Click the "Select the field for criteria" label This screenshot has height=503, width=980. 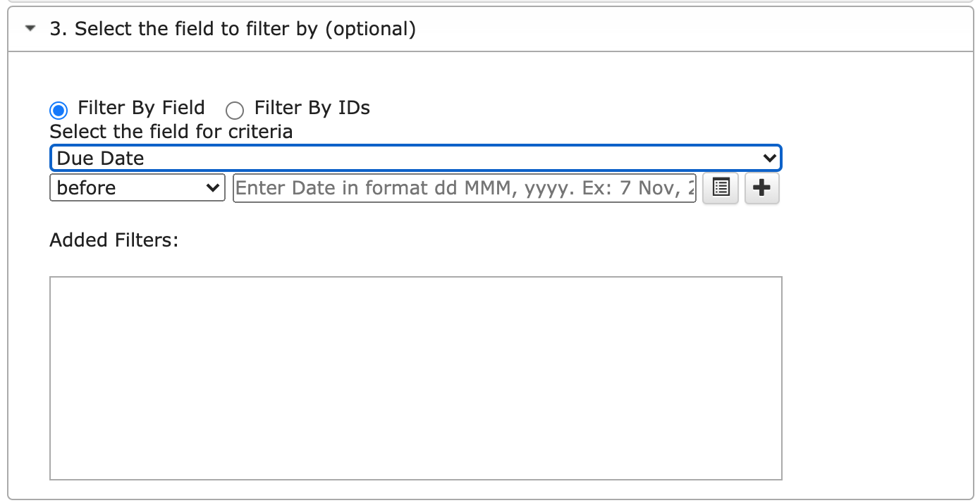[171, 132]
